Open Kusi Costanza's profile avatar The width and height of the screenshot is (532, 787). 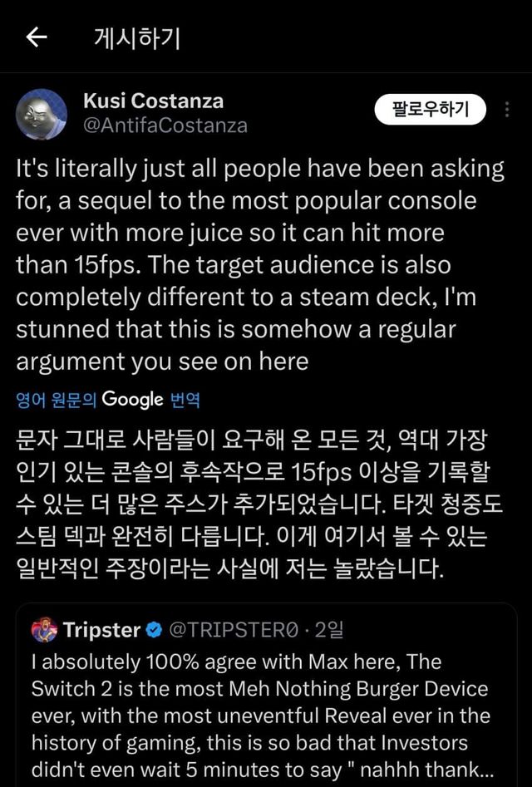tap(42, 114)
